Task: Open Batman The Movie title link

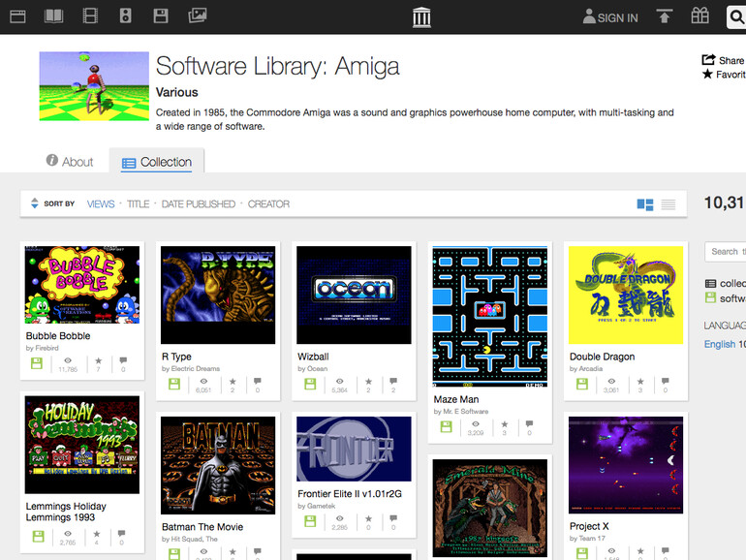Action: point(202,527)
